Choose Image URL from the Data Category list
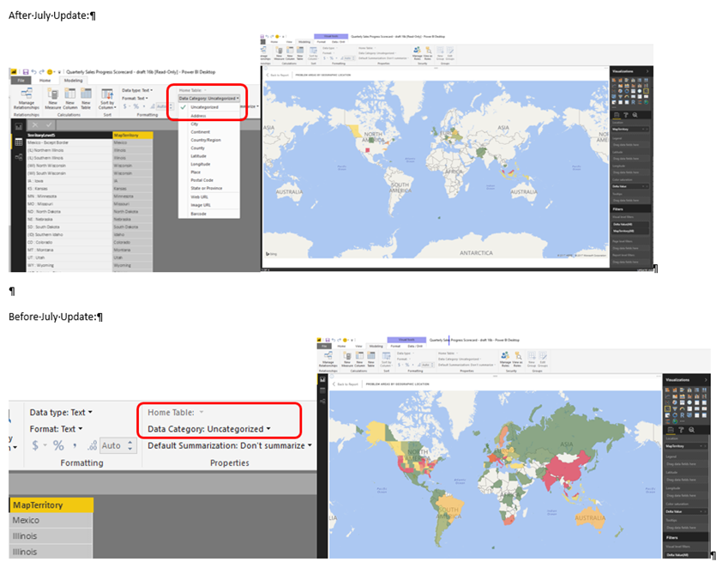The height and width of the screenshot is (568, 728). pyautogui.click(x=209, y=205)
